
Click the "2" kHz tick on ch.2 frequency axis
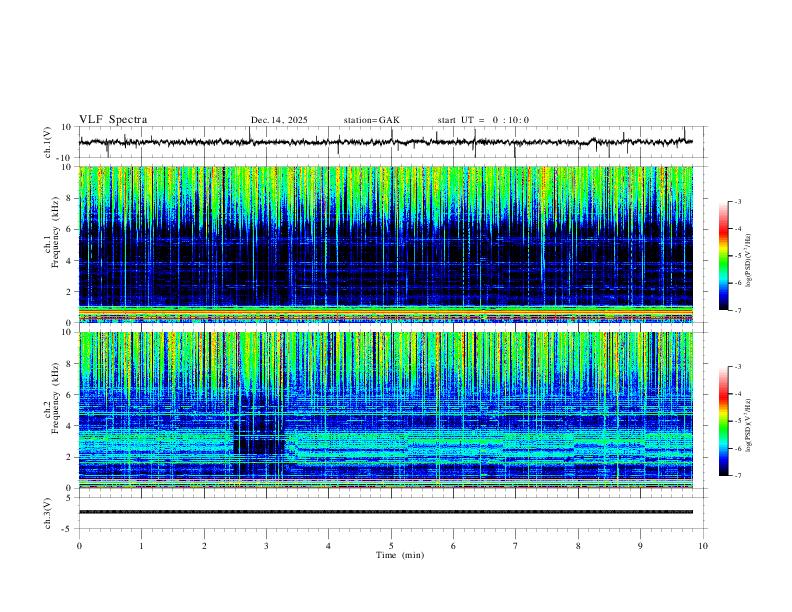(70, 457)
